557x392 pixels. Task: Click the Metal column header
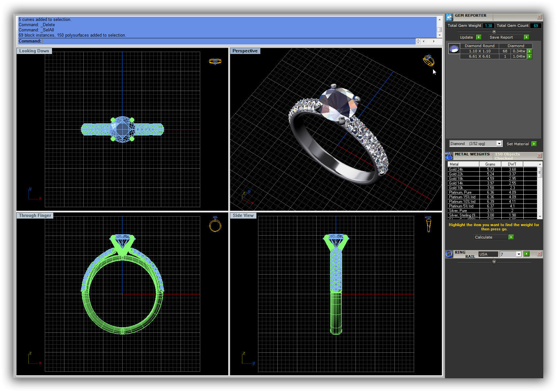pos(463,164)
